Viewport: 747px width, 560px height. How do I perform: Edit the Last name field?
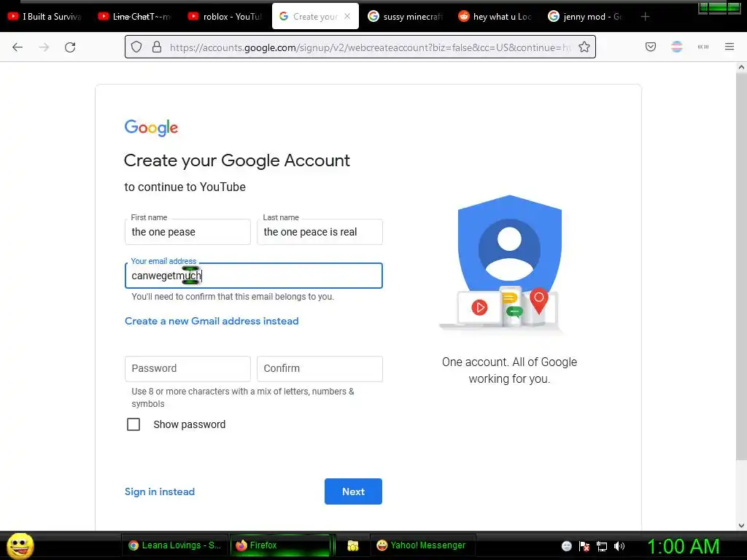coord(320,232)
